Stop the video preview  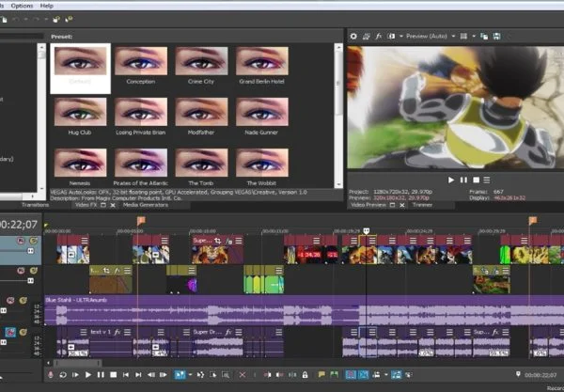click(476, 180)
